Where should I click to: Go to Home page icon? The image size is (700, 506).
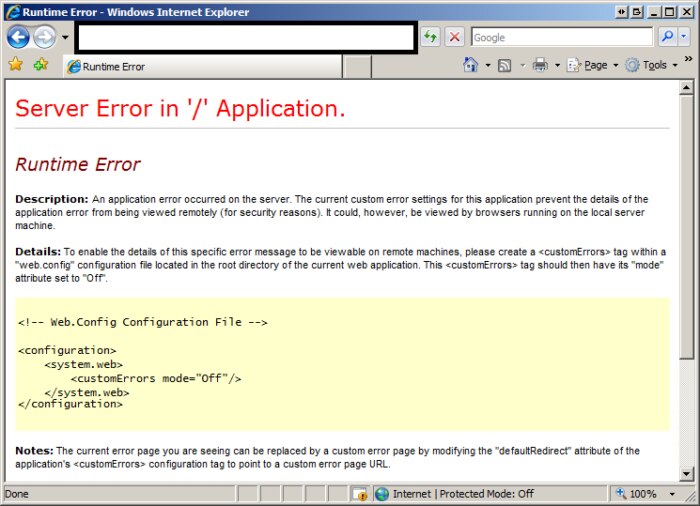[x=470, y=65]
